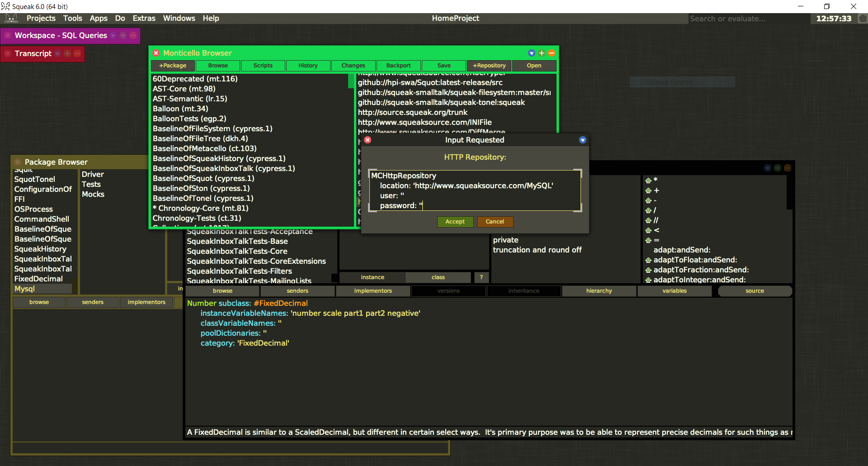Click +Package in Monticello Browser
Viewport: 868px width, 466px height.
(173, 66)
